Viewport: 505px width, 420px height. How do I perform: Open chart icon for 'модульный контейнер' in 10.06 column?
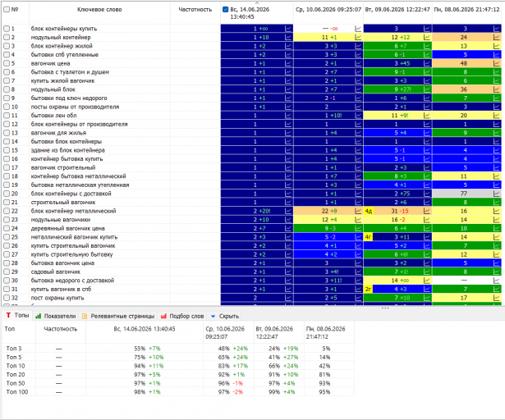click(358, 38)
